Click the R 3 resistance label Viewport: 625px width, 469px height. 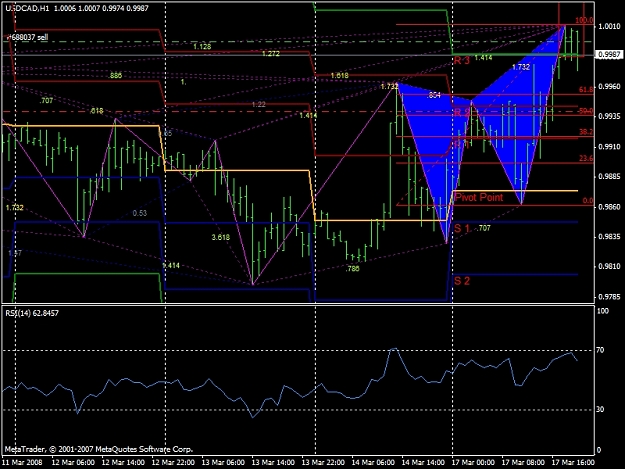pos(462,61)
